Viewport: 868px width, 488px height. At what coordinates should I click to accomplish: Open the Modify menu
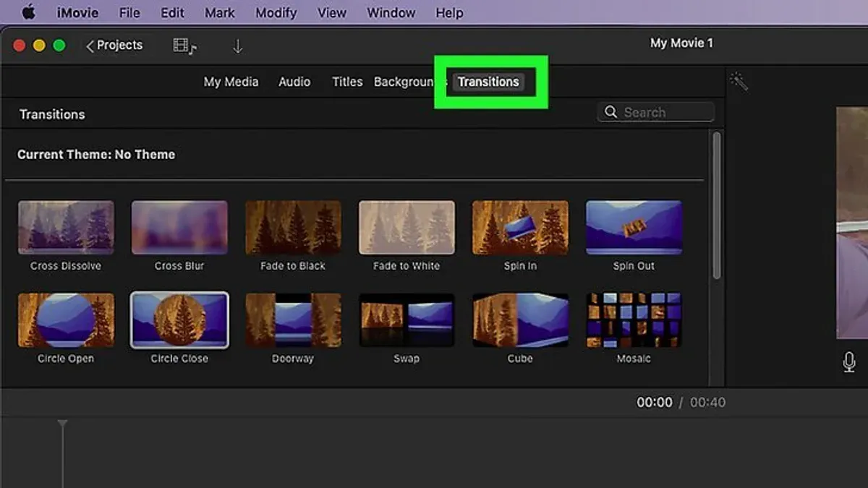tap(276, 13)
